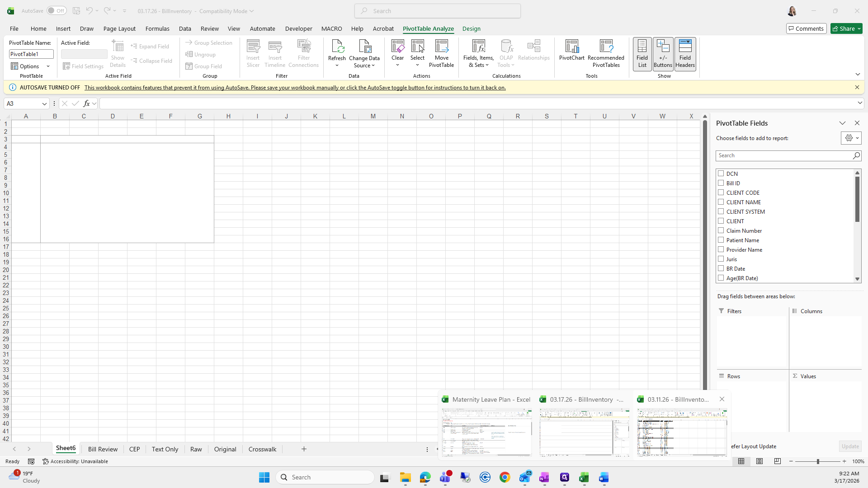Switch to the Crosswalk sheet tab
The image size is (868, 488).
point(262,449)
